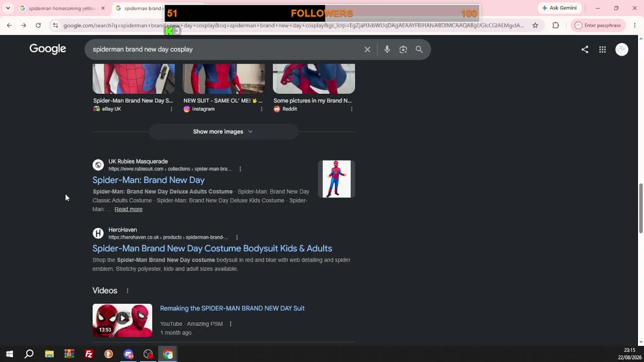View site information icon in address bar
Viewport: 644px width, 362px height.
pyautogui.click(x=55, y=25)
